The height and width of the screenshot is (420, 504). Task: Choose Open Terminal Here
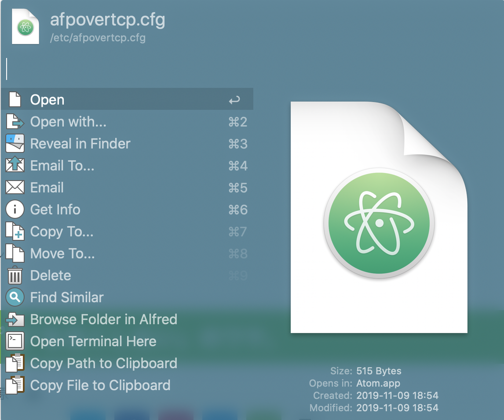[x=127, y=341]
